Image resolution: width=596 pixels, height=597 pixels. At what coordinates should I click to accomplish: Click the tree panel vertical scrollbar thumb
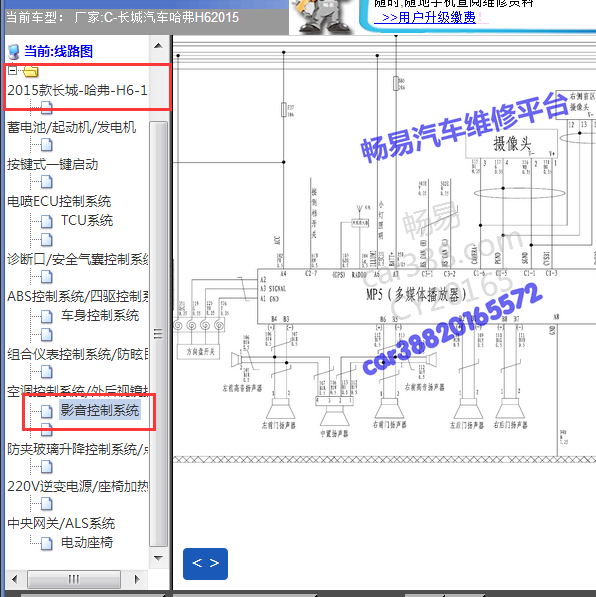158,334
